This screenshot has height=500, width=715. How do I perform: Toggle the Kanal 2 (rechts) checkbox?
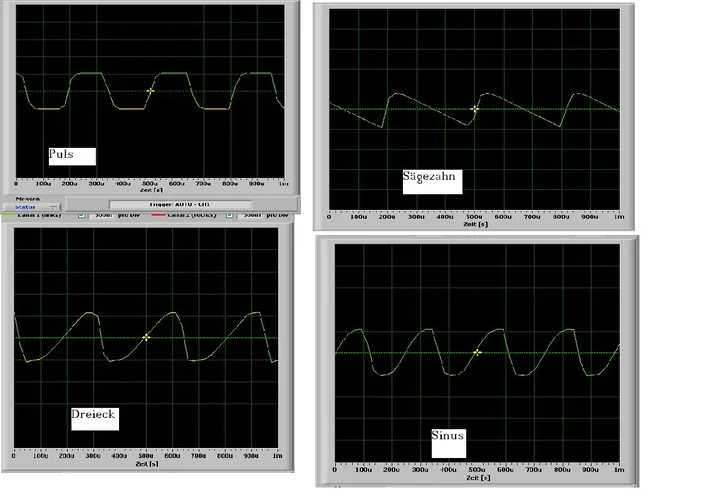229,215
